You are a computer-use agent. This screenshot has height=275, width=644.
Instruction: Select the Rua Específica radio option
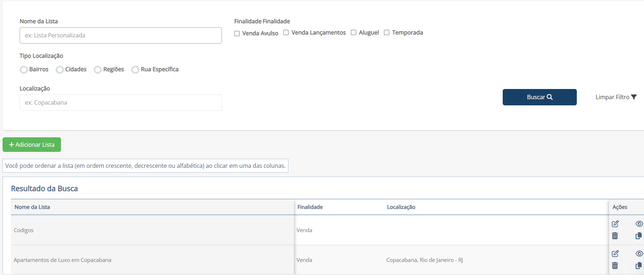pos(135,70)
